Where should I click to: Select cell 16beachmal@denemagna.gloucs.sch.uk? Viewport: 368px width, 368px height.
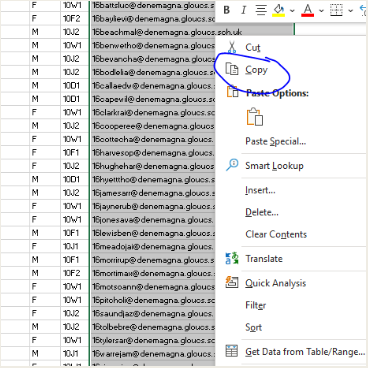pos(192,32)
